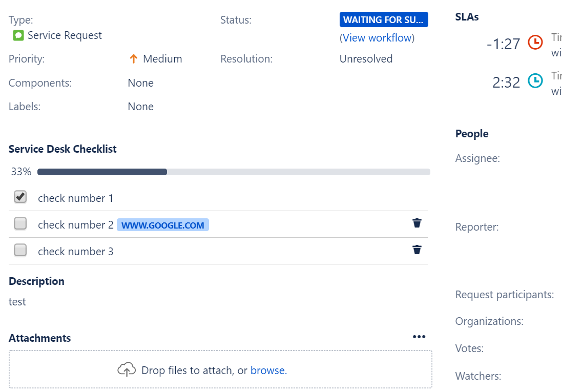Image resolution: width=562 pixels, height=392 pixels.
Task: Click the cloud upload icon in Attachments
Action: [x=127, y=370]
